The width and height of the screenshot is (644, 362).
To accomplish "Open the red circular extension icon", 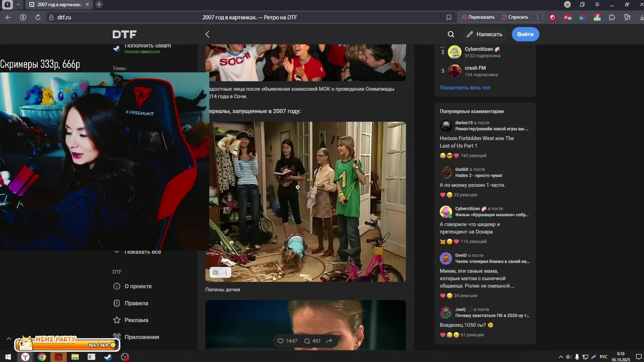I will 552,17.
